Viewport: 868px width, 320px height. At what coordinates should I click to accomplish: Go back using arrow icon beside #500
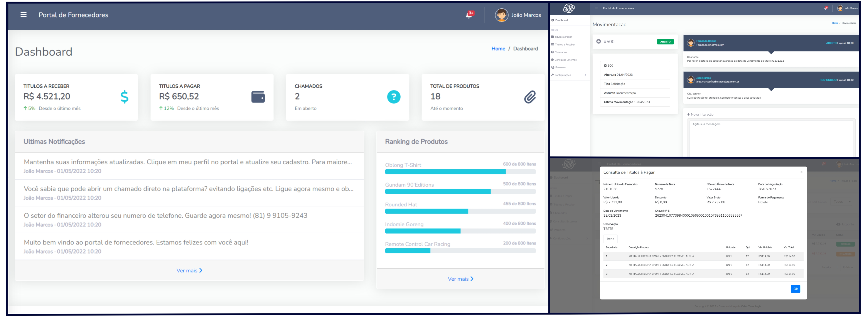click(x=598, y=41)
